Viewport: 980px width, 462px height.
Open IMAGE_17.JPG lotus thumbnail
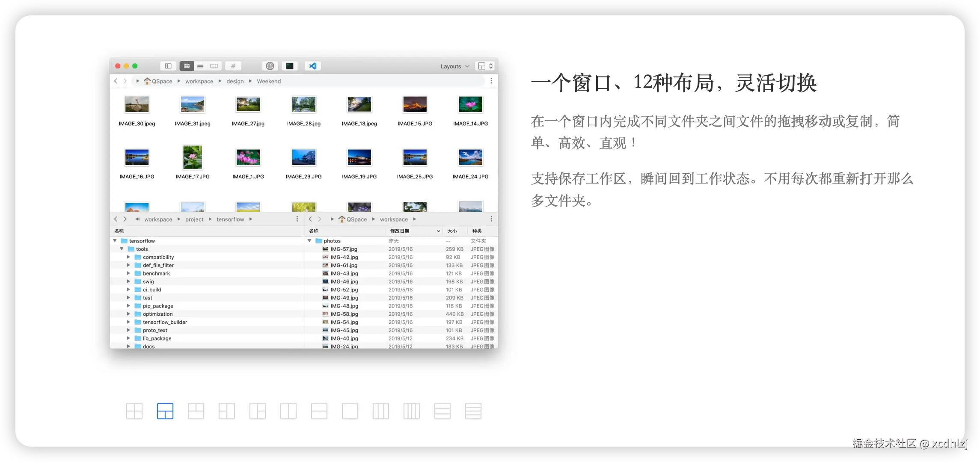click(x=193, y=157)
